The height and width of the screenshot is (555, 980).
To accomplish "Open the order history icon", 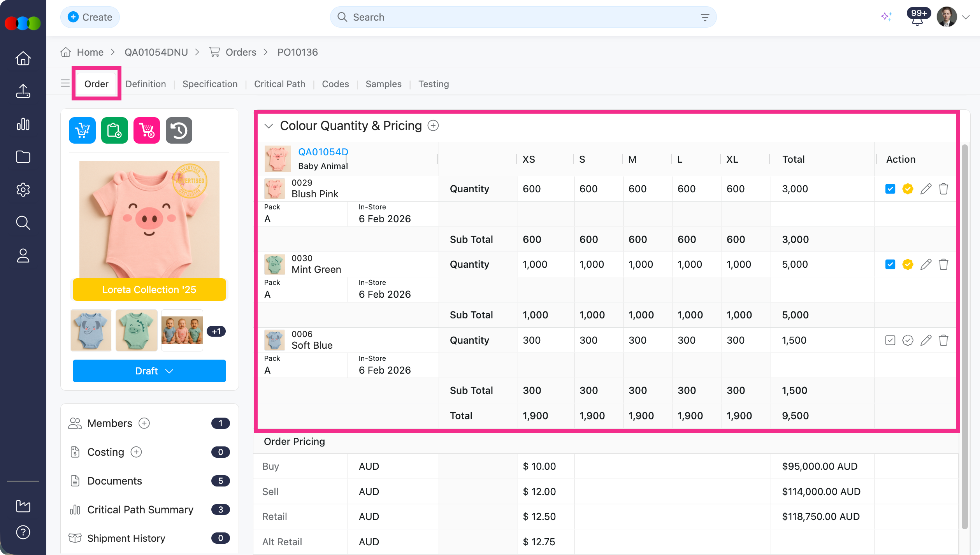I will click(179, 130).
